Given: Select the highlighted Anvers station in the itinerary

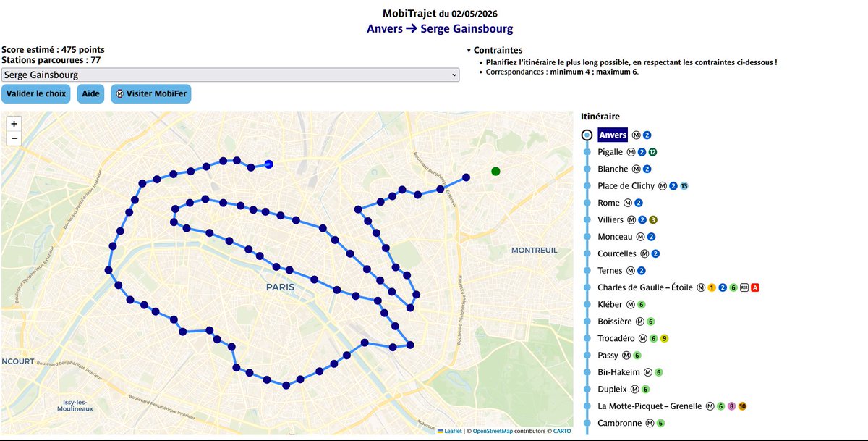Looking at the screenshot, I should point(613,135).
